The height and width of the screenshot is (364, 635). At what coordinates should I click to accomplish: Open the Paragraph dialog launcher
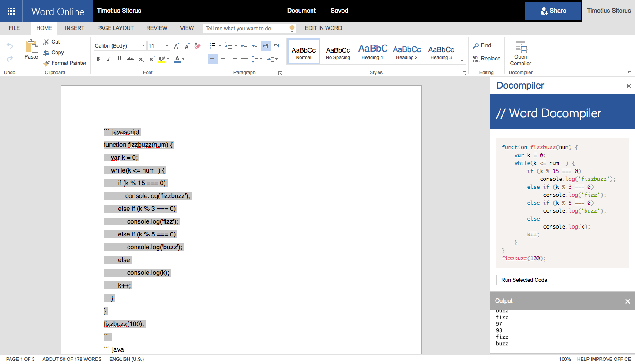tap(280, 73)
